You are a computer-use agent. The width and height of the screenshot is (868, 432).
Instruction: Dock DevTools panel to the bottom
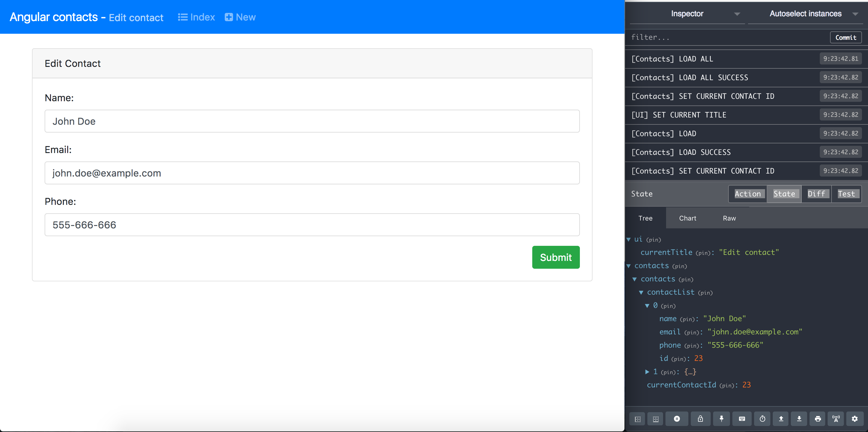point(656,419)
